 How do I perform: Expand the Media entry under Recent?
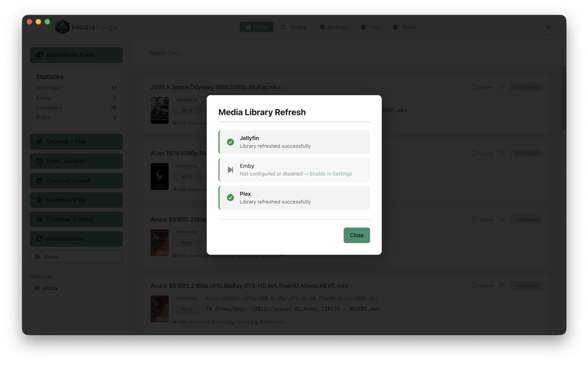point(50,288)
